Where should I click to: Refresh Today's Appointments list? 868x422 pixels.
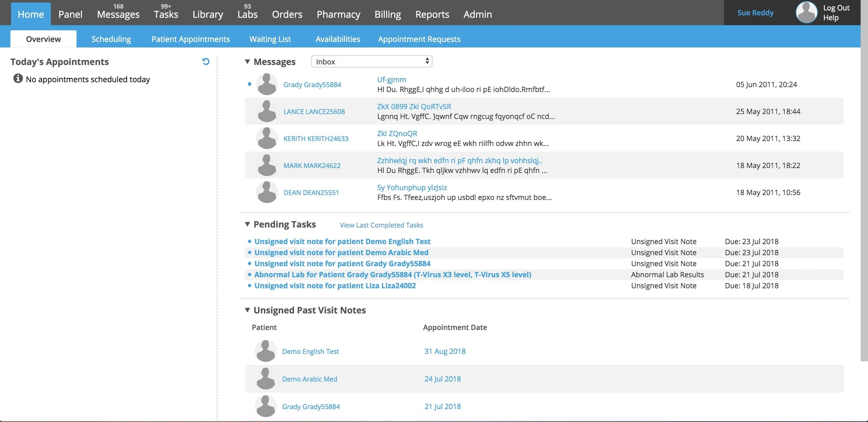pos(206,62)
